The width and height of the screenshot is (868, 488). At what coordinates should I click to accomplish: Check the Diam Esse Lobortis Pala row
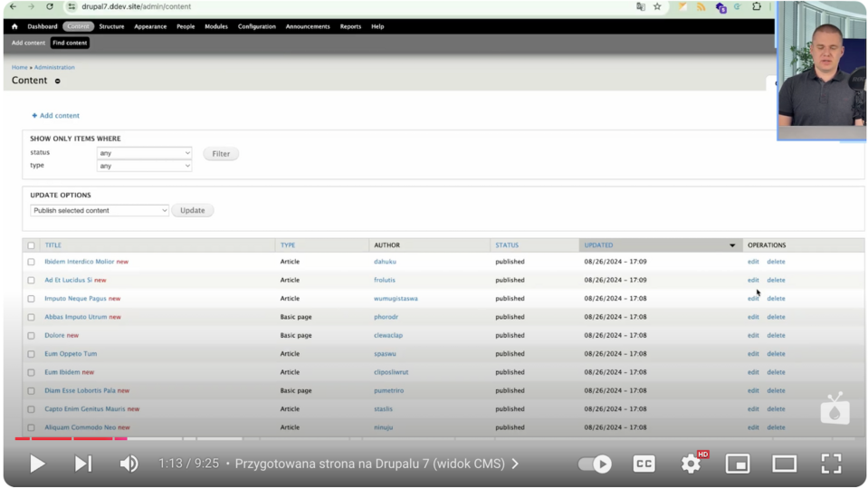31,391
